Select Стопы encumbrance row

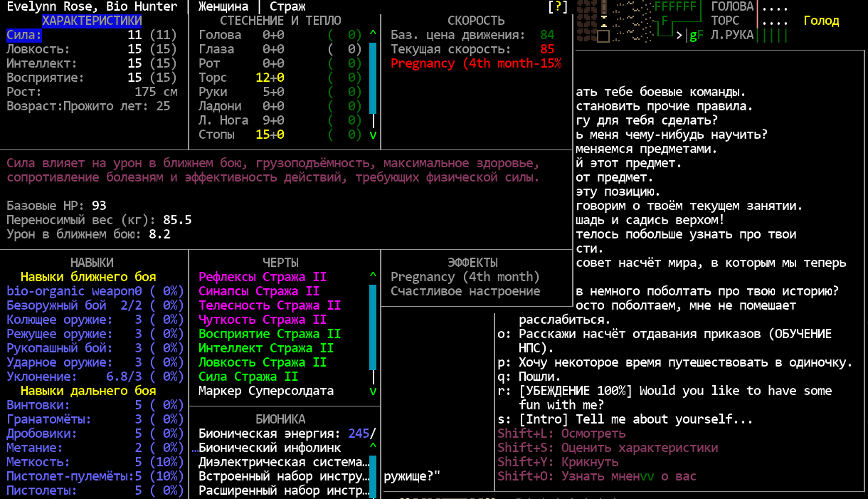280,135
